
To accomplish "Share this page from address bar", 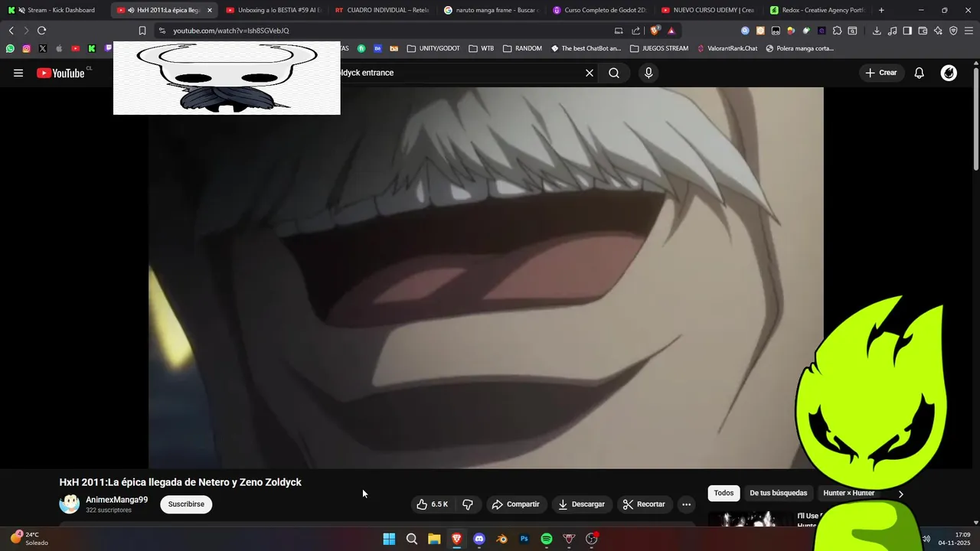I will click(636, 31).
